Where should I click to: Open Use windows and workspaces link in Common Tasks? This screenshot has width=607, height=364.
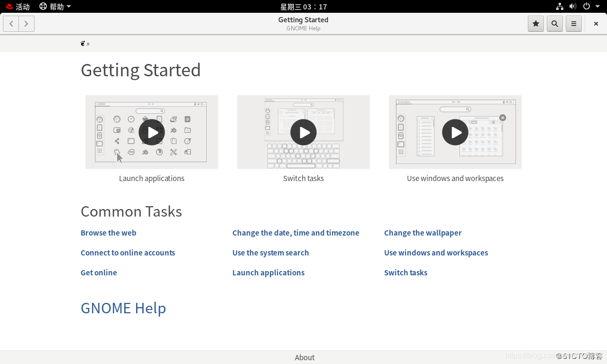(436, 253)
